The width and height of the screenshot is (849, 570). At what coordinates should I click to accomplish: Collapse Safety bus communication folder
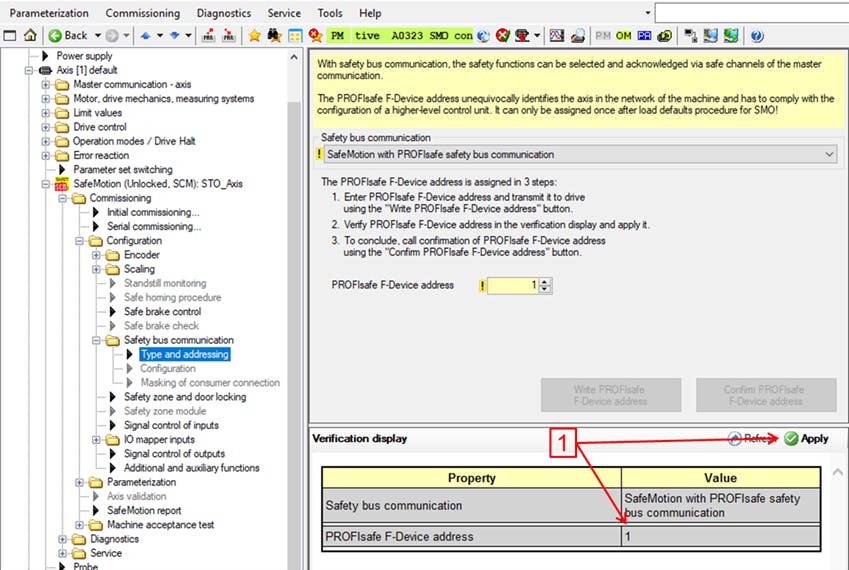pos(96,340)
